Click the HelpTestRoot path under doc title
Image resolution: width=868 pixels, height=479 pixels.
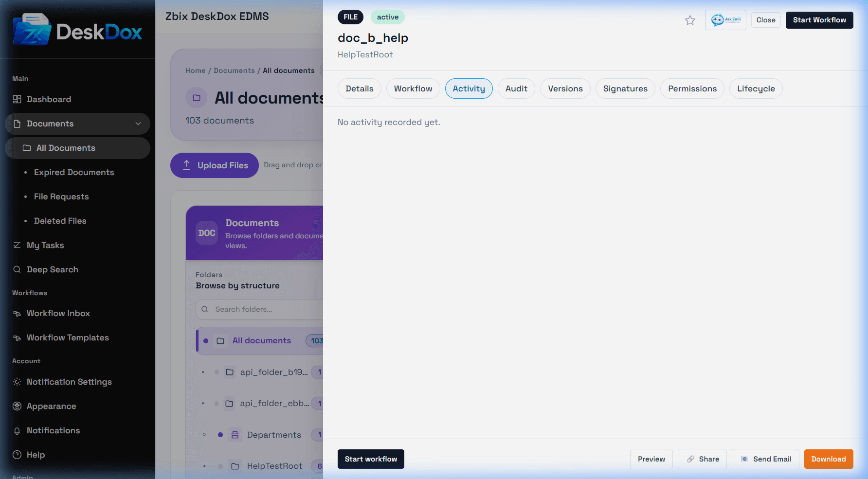(x=365, y=54)
